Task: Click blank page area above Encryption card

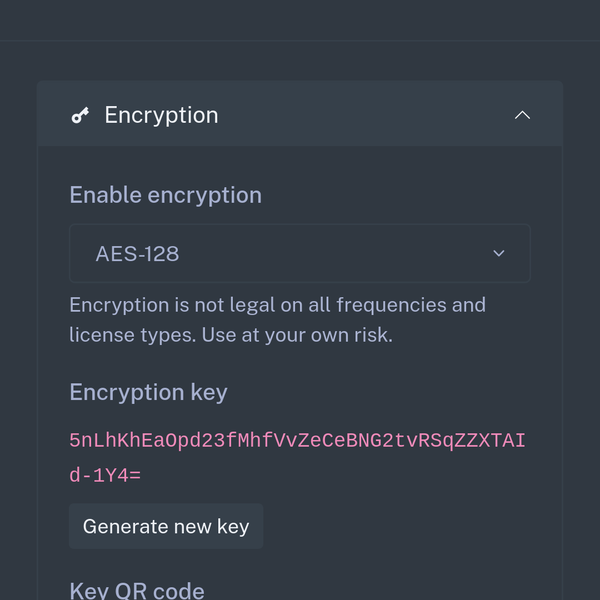Action: 300,60
